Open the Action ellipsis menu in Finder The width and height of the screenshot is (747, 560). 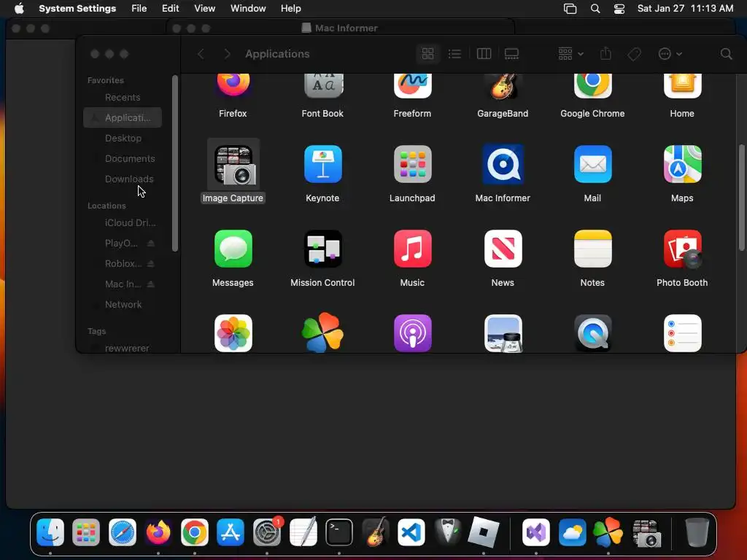670,54
